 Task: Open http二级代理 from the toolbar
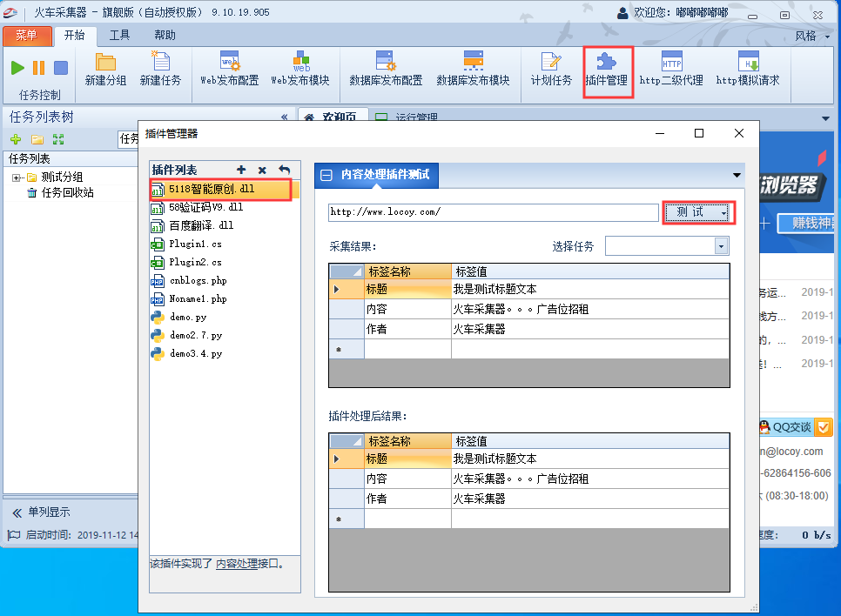pyautogui.click(x=671, y=70)
